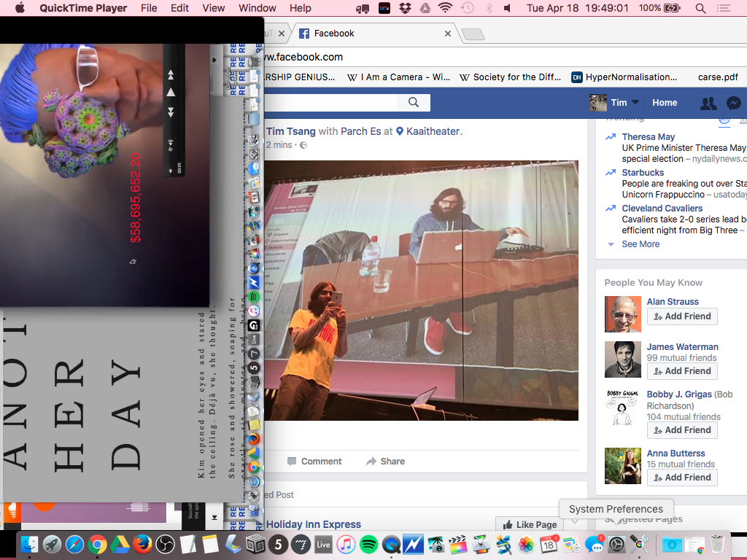
Task: Open the Trash in the Dock
Action: pos(717,544)
